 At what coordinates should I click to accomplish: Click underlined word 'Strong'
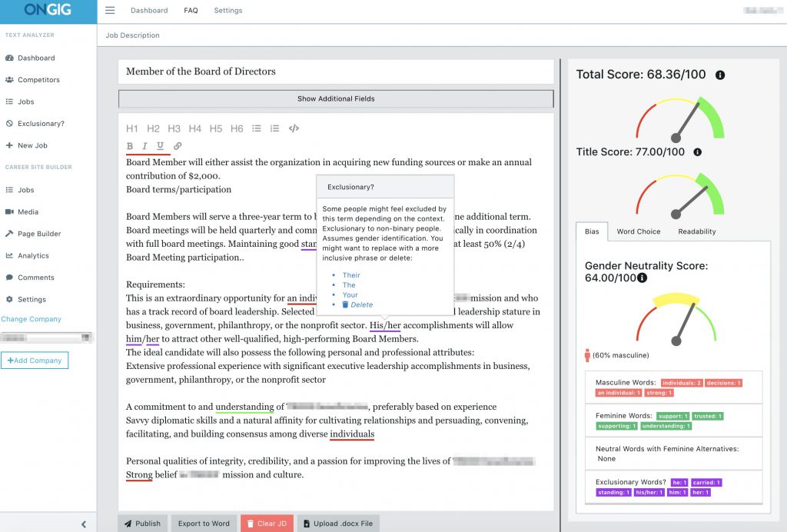coord(139,475)
